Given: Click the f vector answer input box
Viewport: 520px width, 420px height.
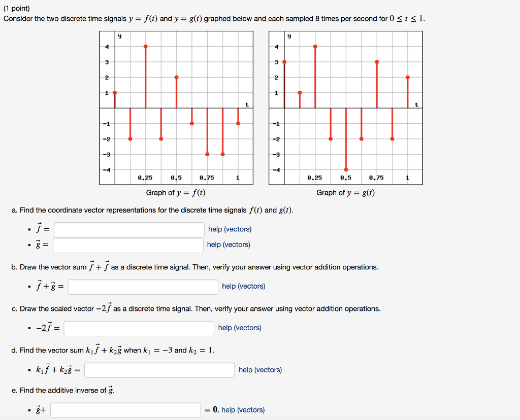Looking at the screenshot, I should pyautogui.click(x=128, y=230).
